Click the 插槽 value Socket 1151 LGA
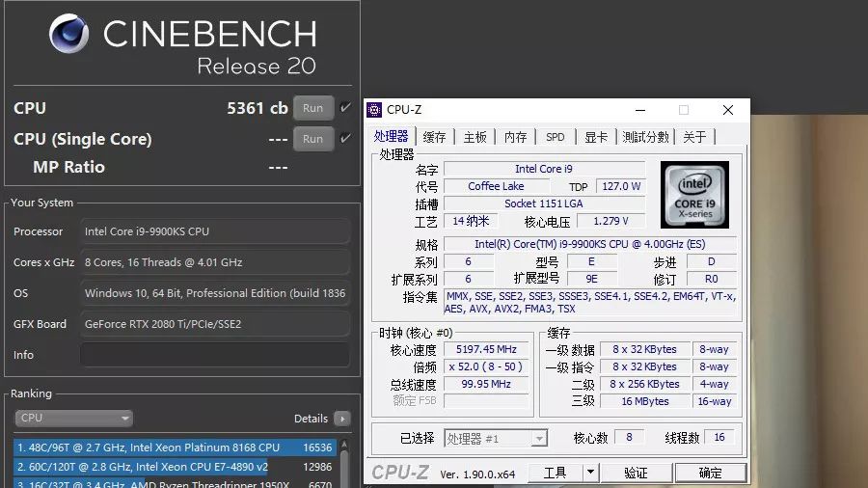Screen dimensions: 868x488 [544, 203]
